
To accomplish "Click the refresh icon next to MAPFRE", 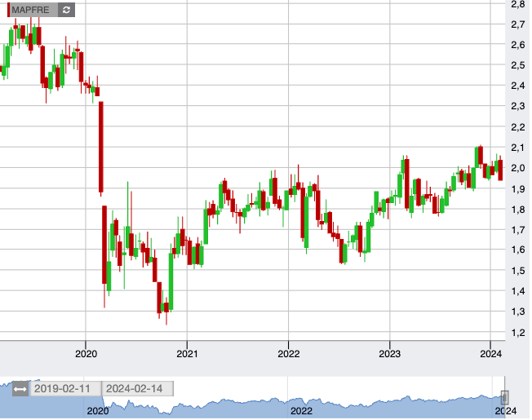I will (x=66, y=10).
